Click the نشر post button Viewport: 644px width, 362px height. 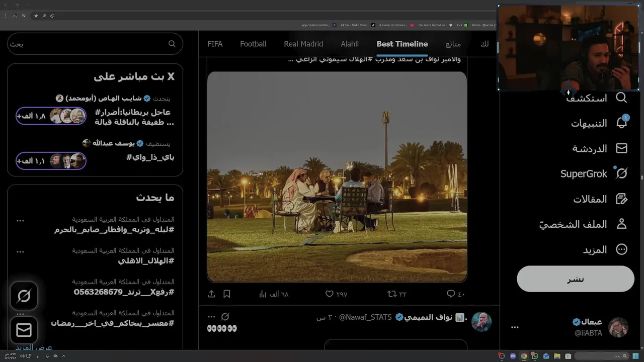pyautogui.click(x=576, y=279)
